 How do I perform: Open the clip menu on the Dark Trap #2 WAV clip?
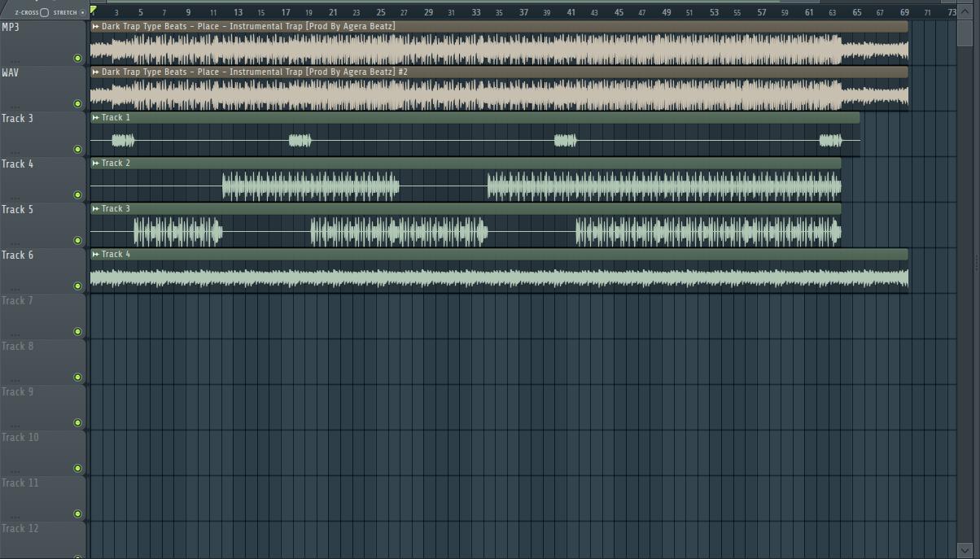(95, 72)
